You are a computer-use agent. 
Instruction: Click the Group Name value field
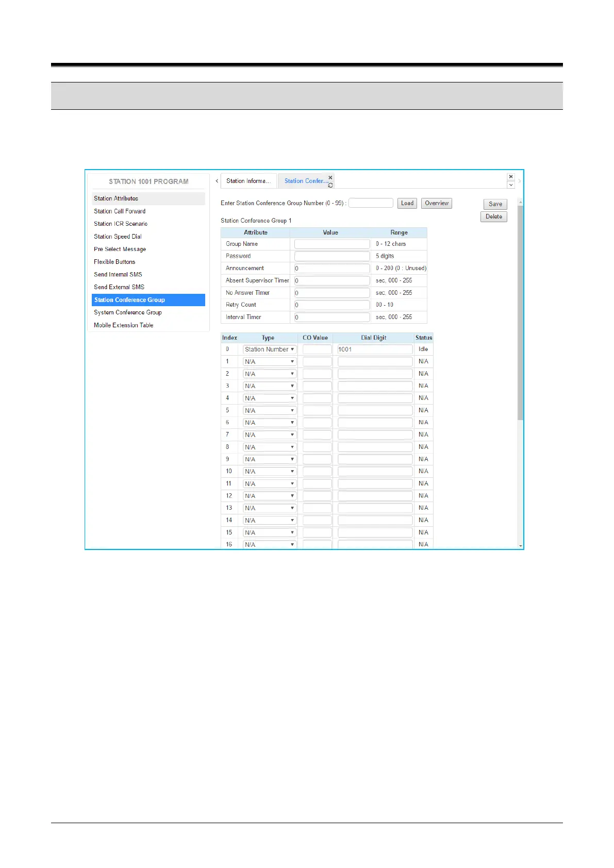click(x=332, y=244)
